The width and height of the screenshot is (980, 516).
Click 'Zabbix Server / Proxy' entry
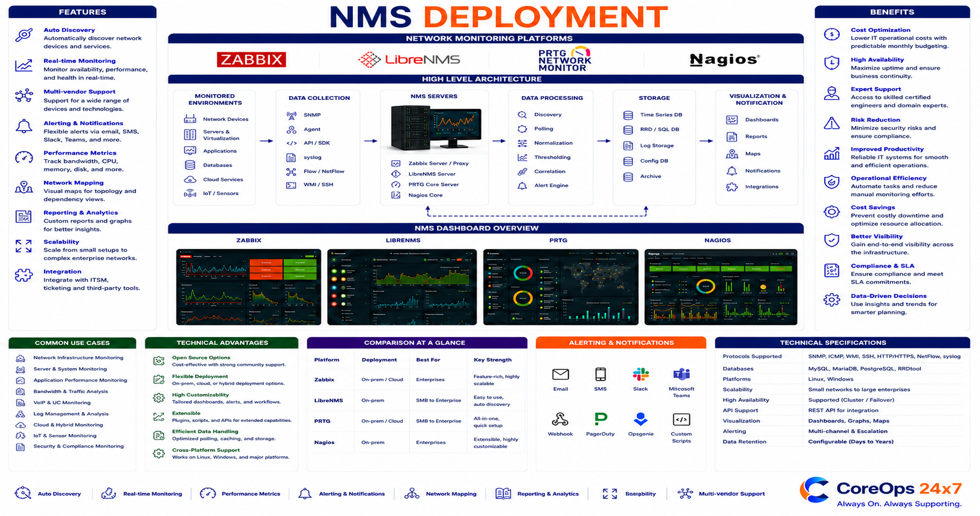[x=438, y=163]
